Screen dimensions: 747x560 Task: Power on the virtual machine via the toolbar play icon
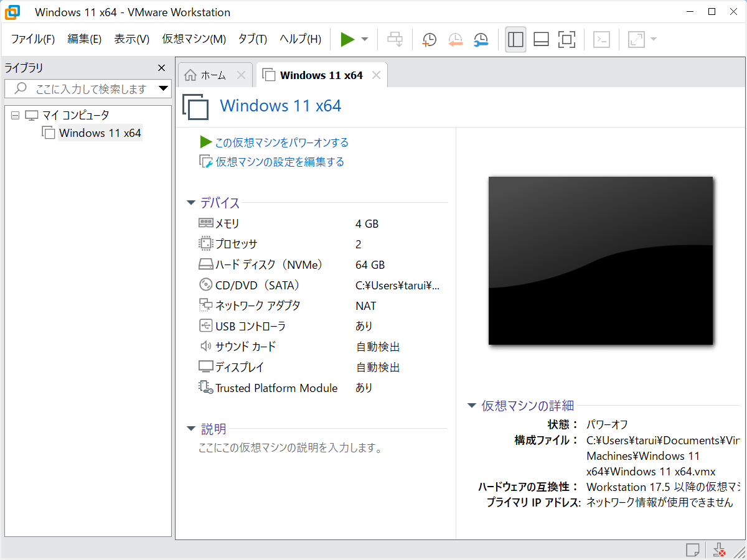347,39
